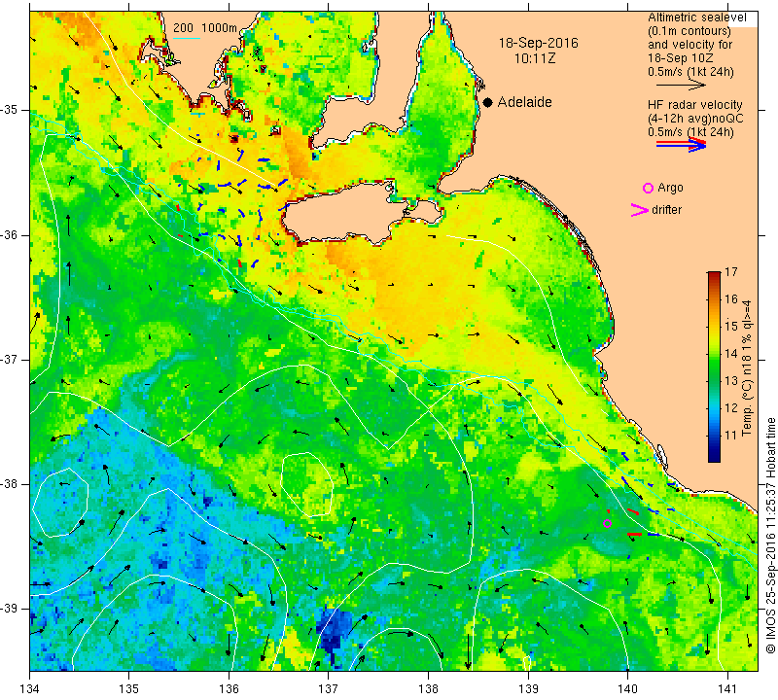Click the magenta Argo circle legend symbol

click(648, 188)
